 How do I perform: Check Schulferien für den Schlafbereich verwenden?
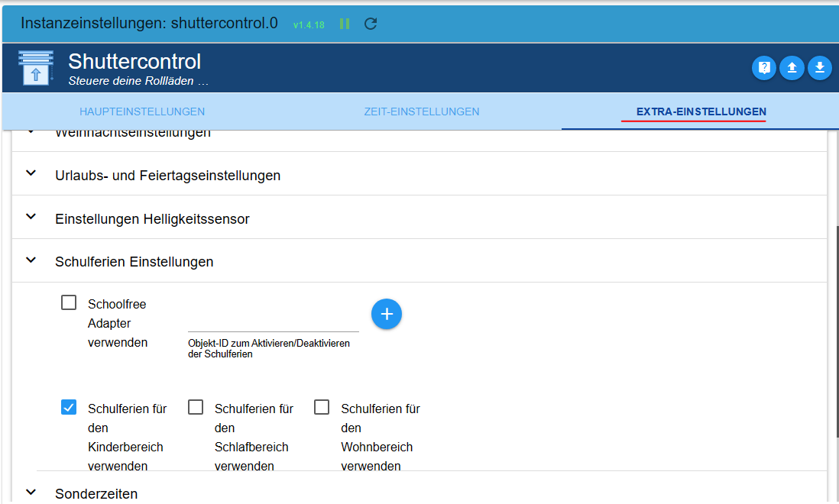pos(196,407)
